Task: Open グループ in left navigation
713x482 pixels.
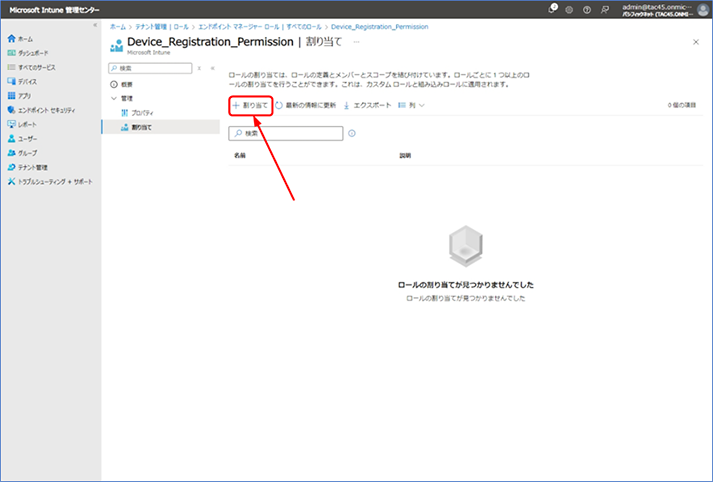Action: click(22, 153)
